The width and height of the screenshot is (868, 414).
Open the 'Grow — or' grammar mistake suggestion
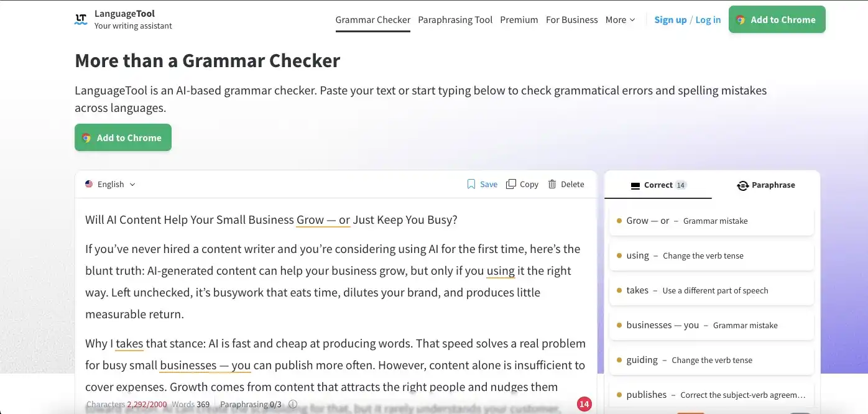pos(711,221)
